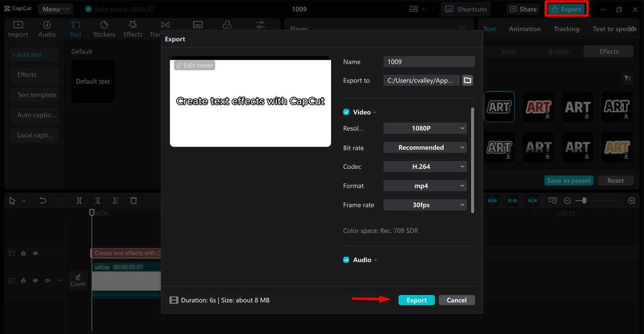The height and width of the screenshot is (334, 644).
Task: Open the Transitions panel icon
Action: coord(165,25)
